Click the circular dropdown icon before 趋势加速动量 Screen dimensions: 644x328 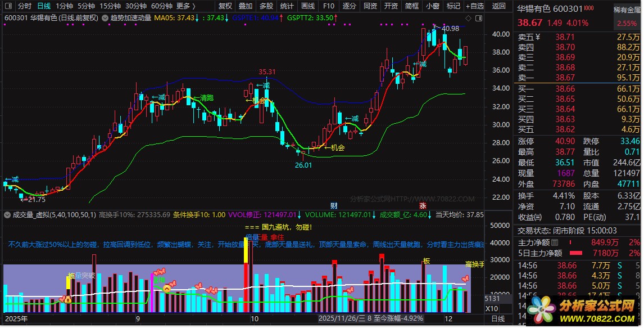[105, 18]
